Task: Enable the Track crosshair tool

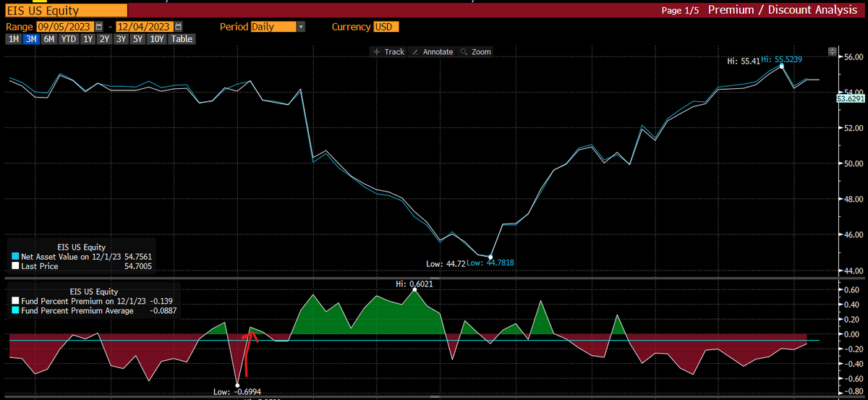Action: (x=388, y=52)
